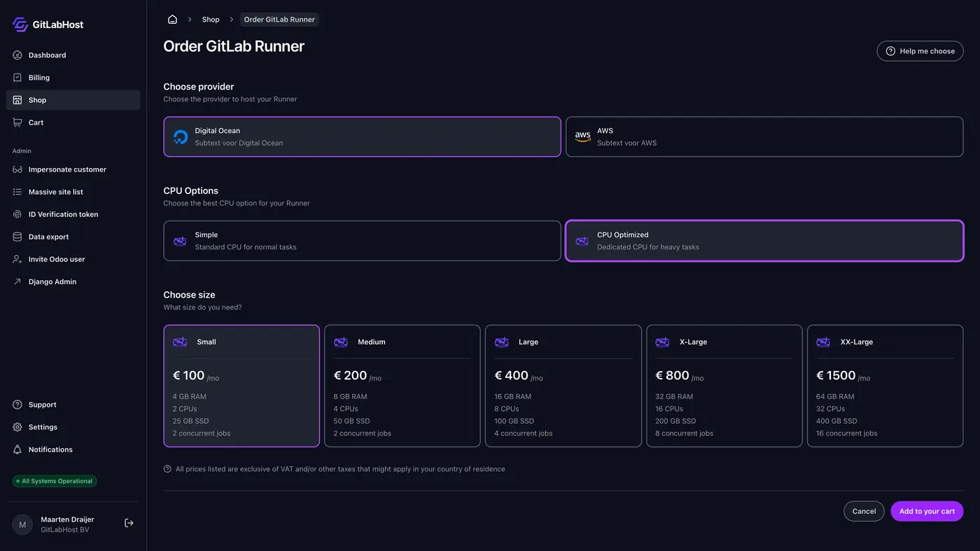This screenshot has width=980, height=551.
Task: Click the Django Admin arrow icon
Action: point(17,281)
